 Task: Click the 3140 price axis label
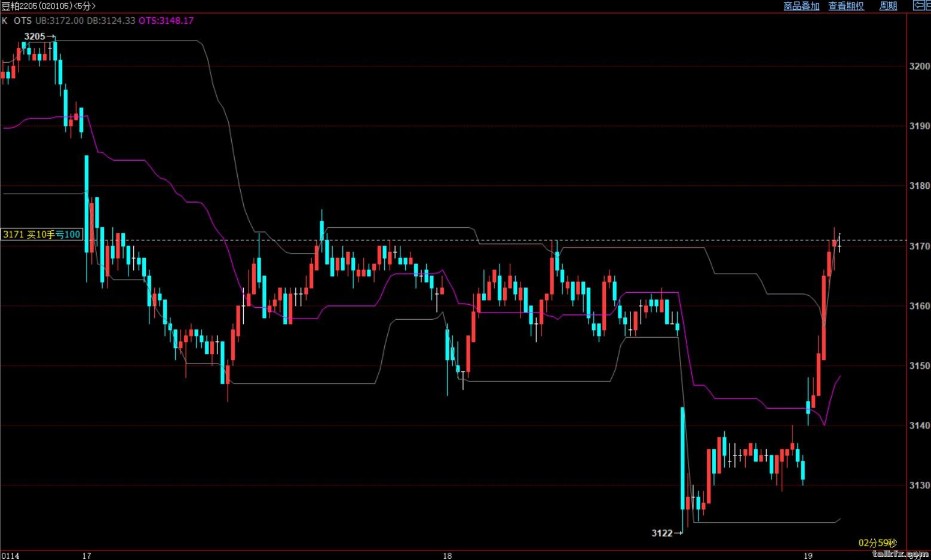click(x=919, y=426)
